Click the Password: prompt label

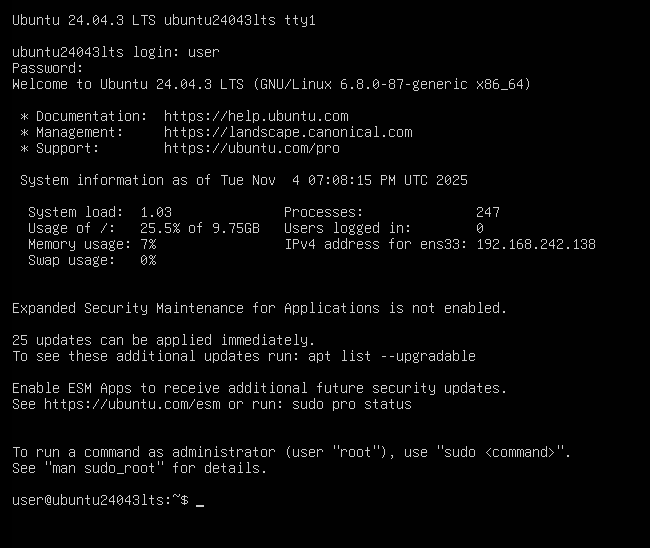click(x=48, y=68)
